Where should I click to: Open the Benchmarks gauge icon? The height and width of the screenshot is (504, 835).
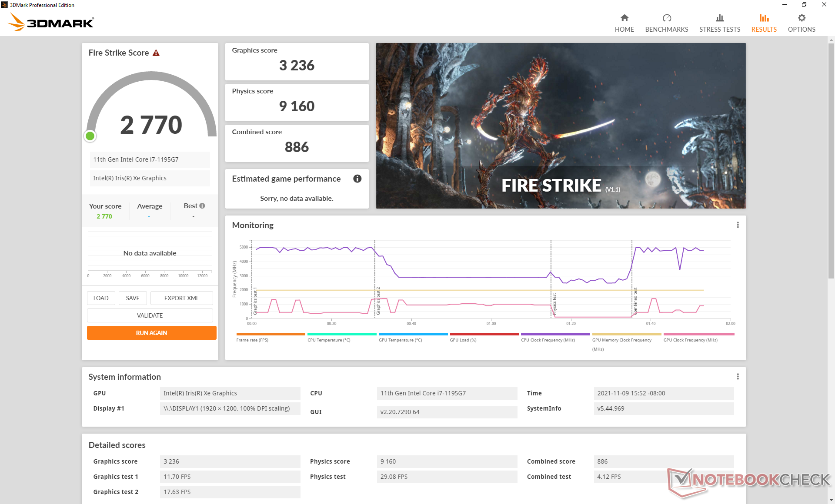[x=666, y=18]
